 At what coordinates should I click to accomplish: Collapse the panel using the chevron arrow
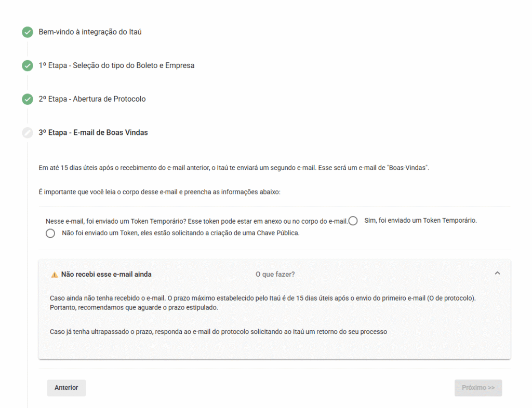(x=497, y=273)
